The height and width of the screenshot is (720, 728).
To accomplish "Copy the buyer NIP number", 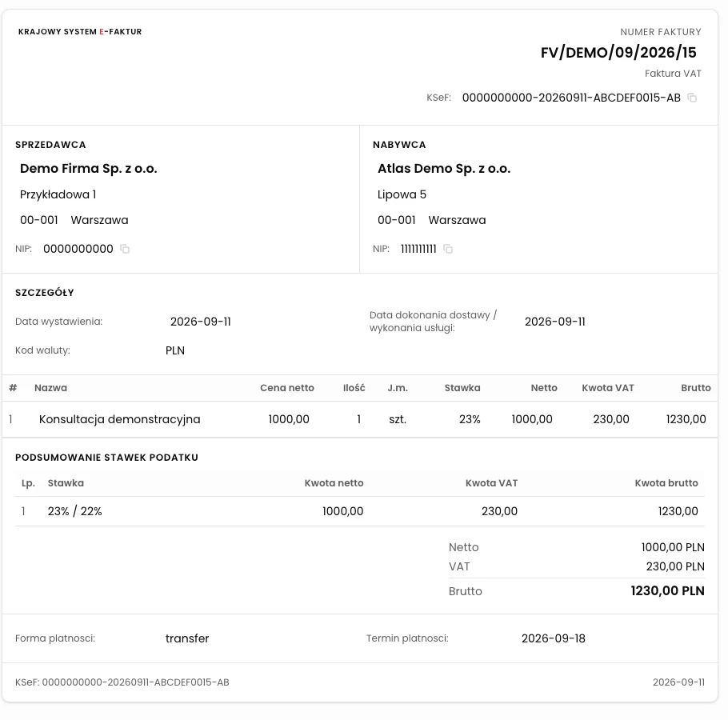I will [447, 249].
